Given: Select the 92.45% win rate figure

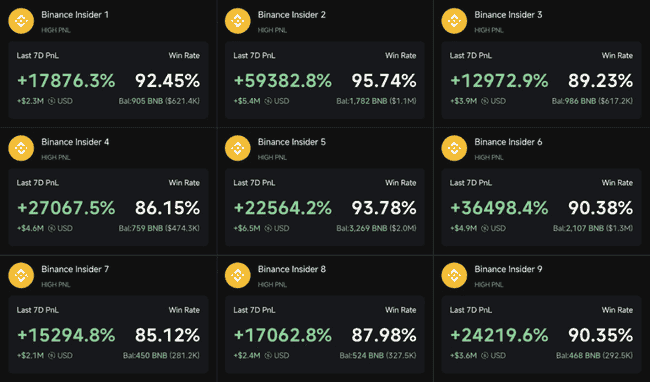Looking at the screenshot, I should coord(167,81).
